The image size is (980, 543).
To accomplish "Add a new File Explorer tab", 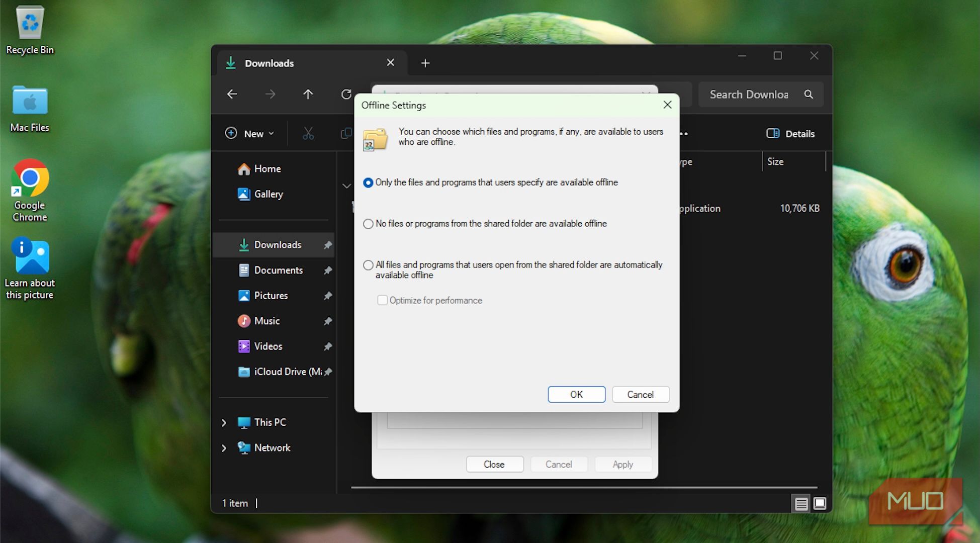I will pos(425,63).
